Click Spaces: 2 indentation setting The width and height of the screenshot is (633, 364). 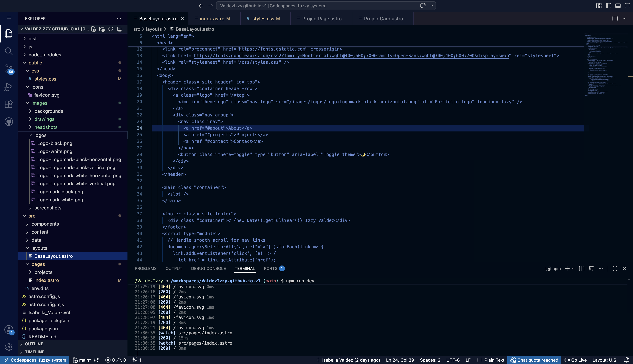tap(430, 360)
